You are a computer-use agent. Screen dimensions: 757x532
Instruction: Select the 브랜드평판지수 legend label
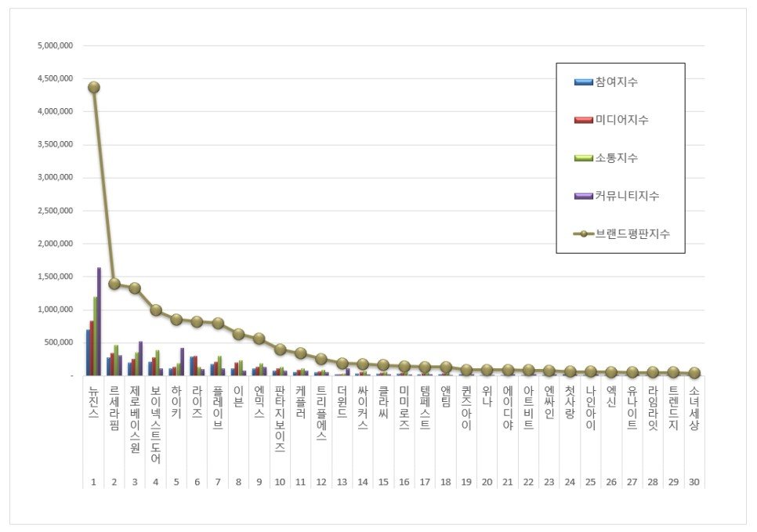[x=632, y=233]
